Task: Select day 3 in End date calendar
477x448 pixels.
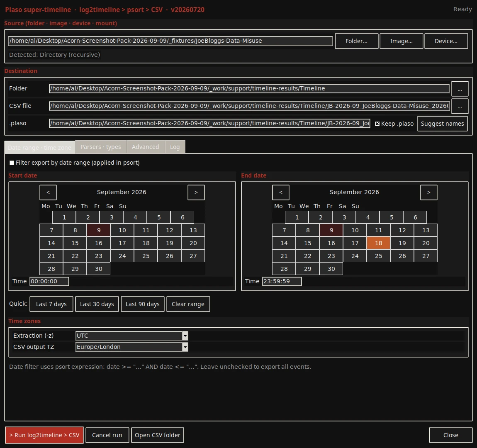Action: click(344, 217)
